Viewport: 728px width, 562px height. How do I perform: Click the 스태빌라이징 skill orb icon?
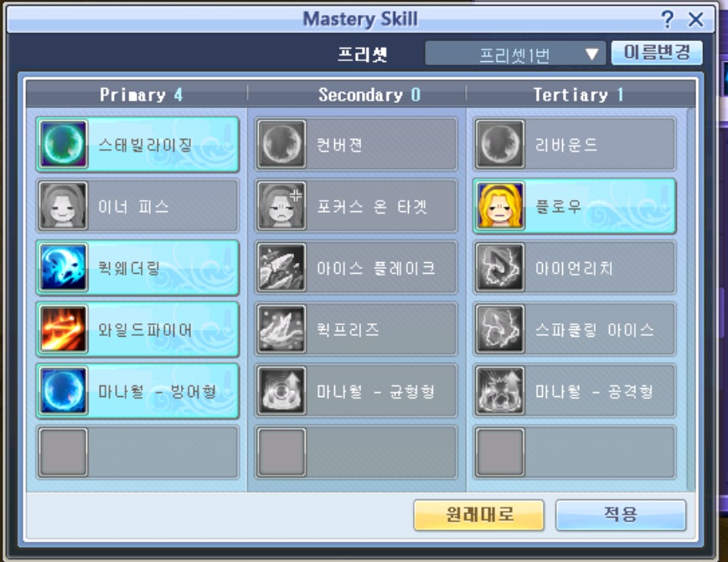click(x=63, y=144)
